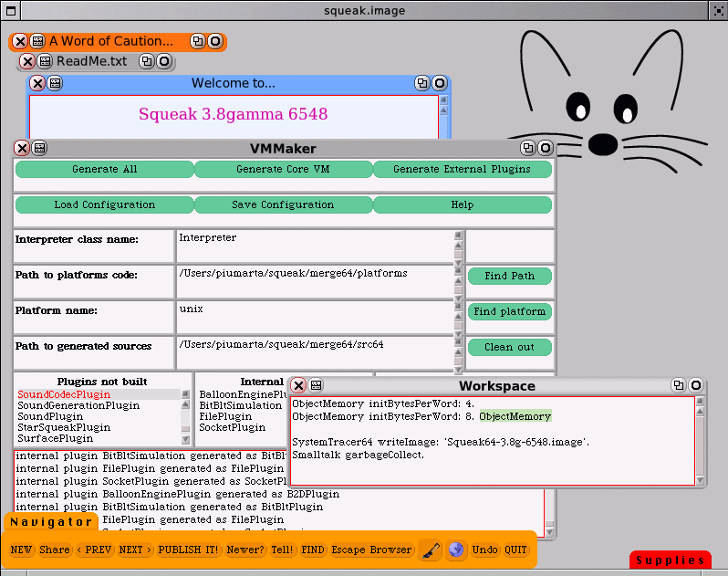Click the Find Path button
Viewport: 728px width, 576px height.
pyautogui.click(x=509, y=276)
